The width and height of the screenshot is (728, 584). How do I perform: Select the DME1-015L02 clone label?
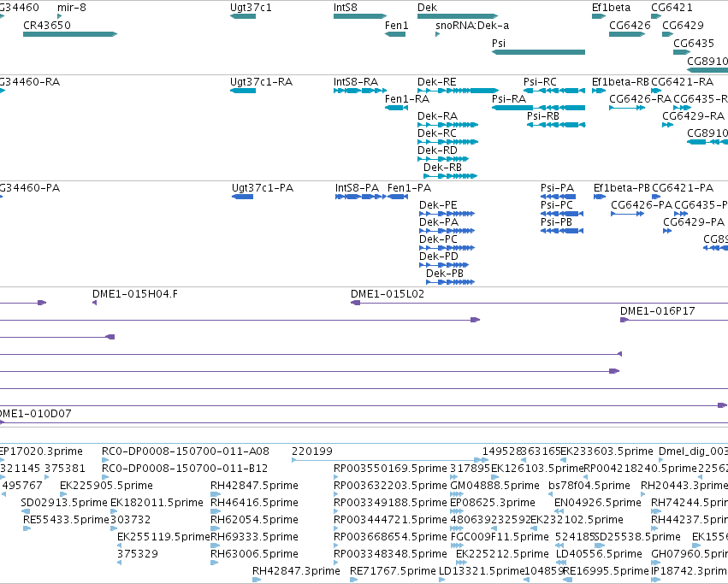click(x=388, y=294)
